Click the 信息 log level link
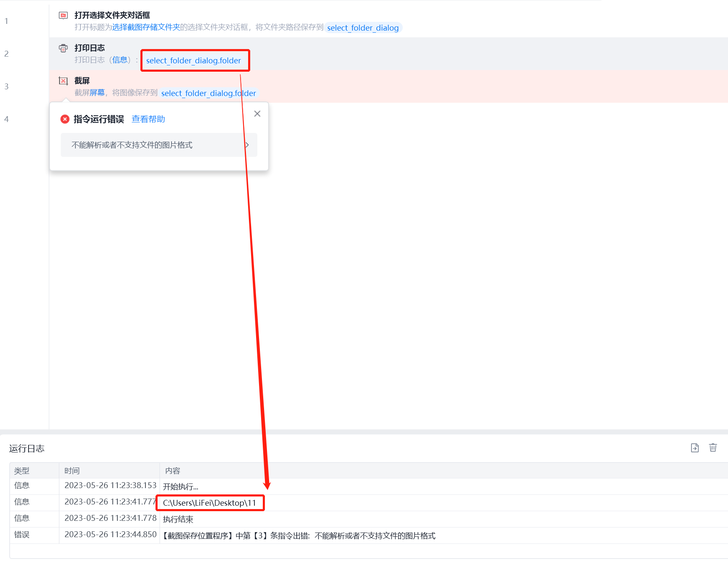 [120, 60]
